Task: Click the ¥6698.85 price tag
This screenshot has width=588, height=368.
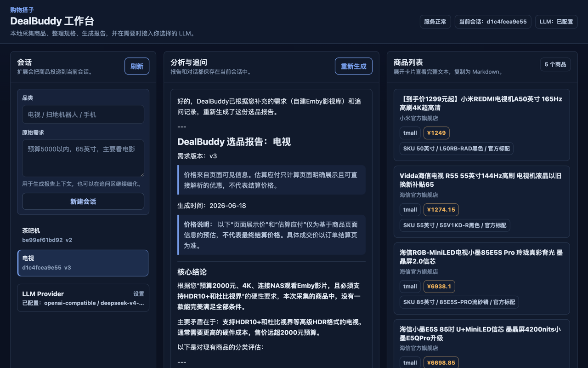Action: click(x=441, y=362)
